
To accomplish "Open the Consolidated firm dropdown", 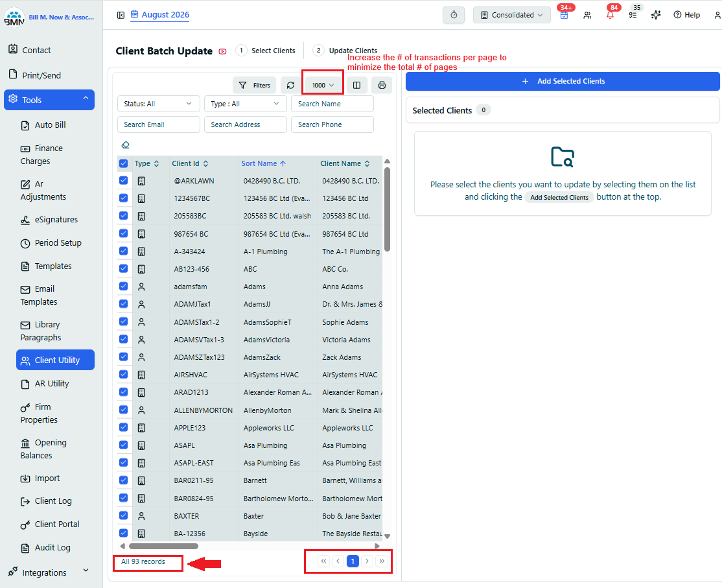I will pos(512,15).
